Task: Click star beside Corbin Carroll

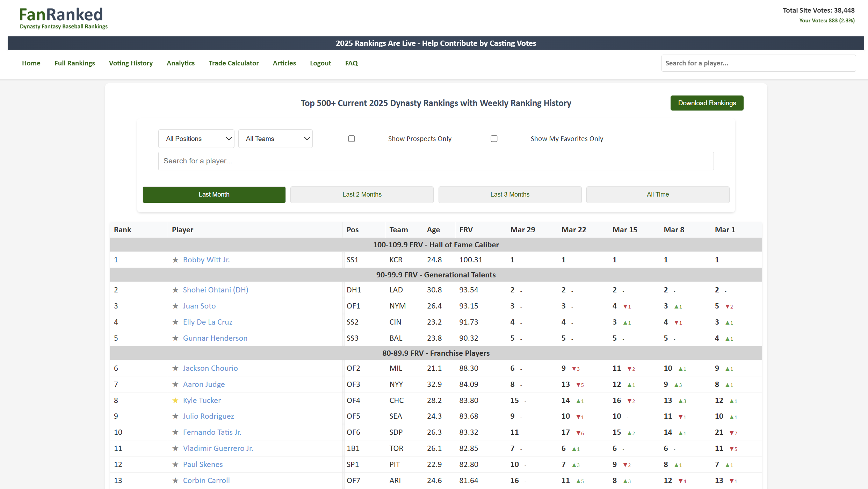Action: (175, 481)
